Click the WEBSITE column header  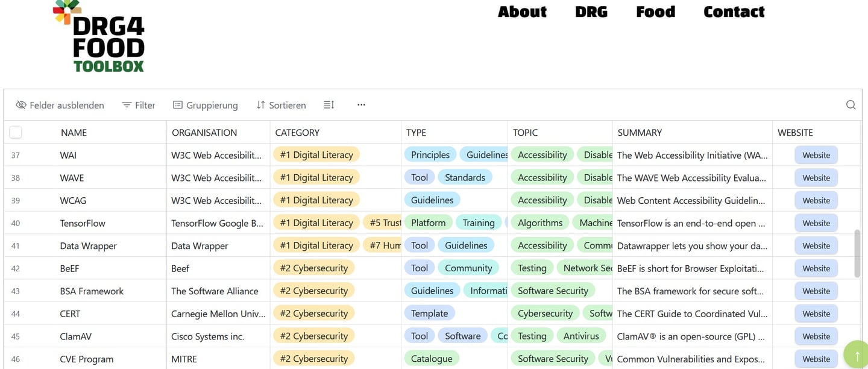[795, 133]
